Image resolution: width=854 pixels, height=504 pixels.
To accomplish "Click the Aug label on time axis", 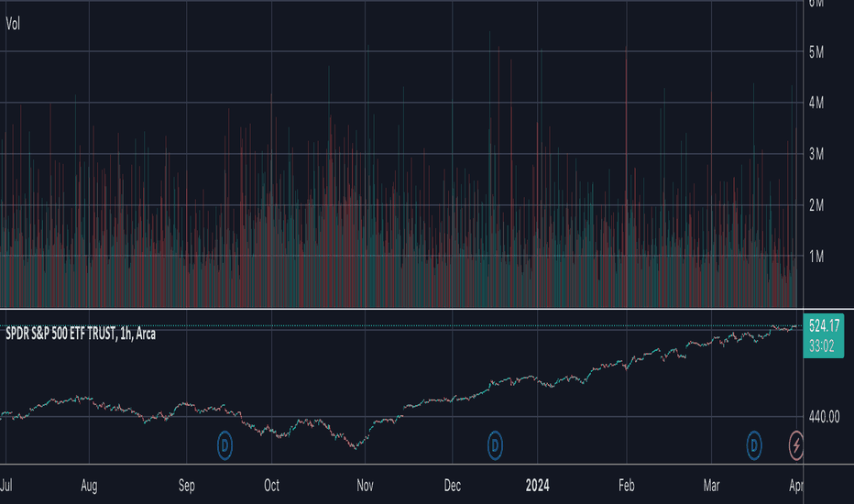I will tap(89, 486).
